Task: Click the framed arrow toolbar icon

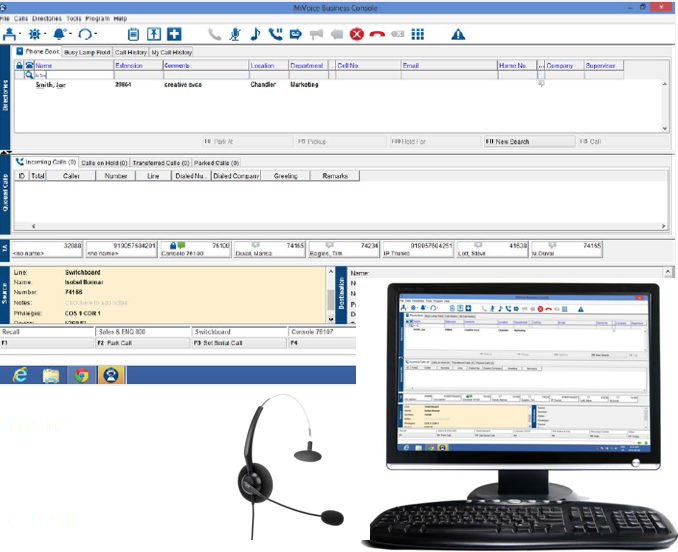Action: 154,34
